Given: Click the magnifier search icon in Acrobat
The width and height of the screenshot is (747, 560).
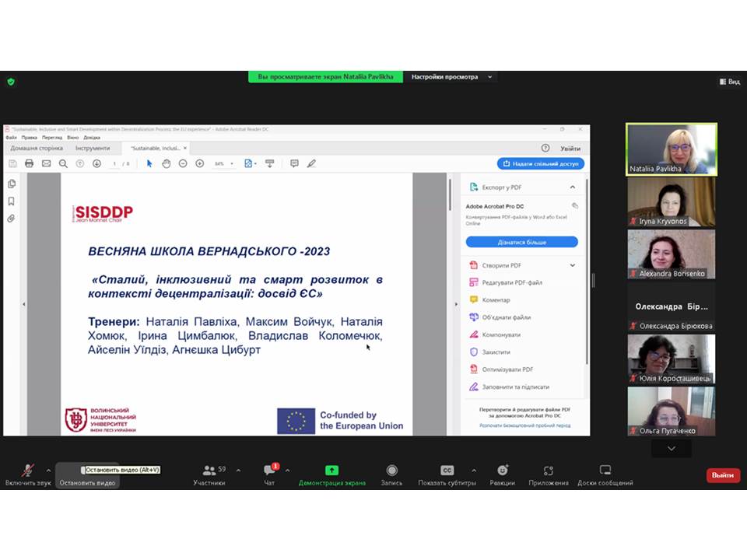Looking at the screenshot, I should [x=63, y=163].
